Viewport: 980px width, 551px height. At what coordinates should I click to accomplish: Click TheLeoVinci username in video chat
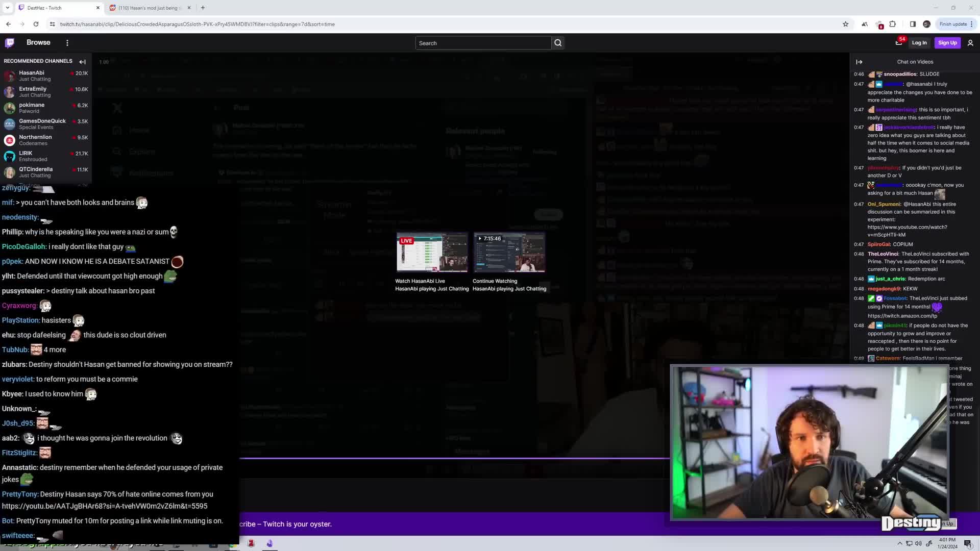click(883, 254)
